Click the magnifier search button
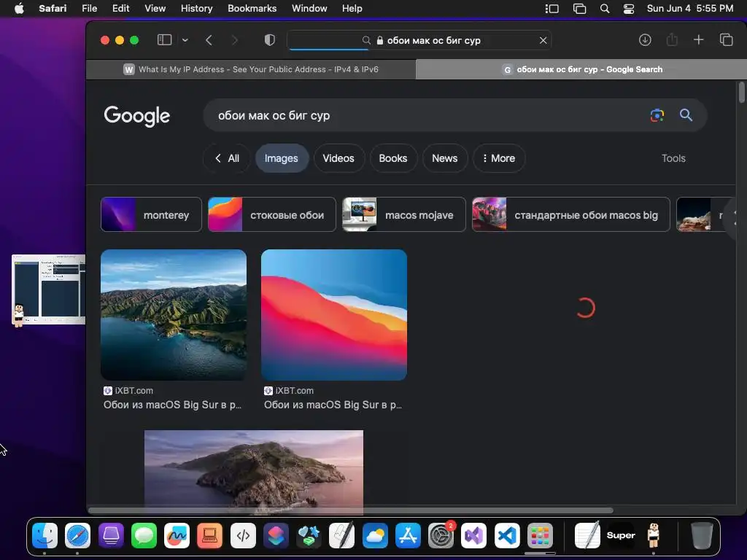 686,115
